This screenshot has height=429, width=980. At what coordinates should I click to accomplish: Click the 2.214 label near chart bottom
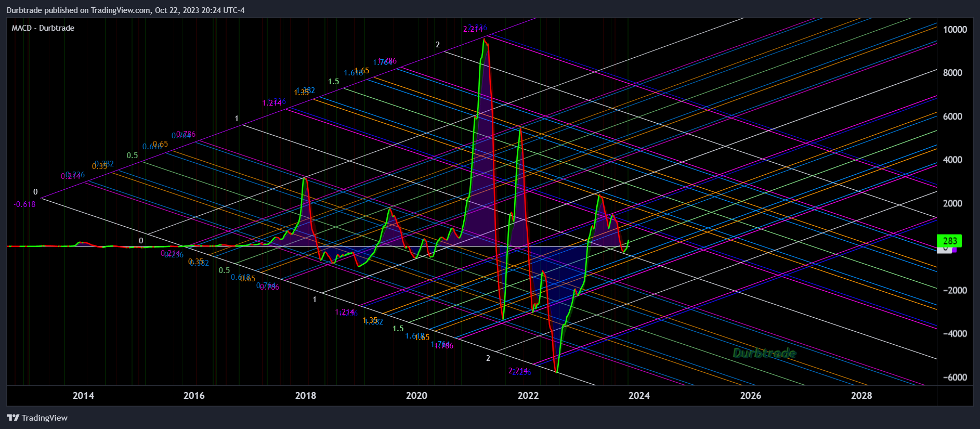pyautogui.click(x=518, y=371)
